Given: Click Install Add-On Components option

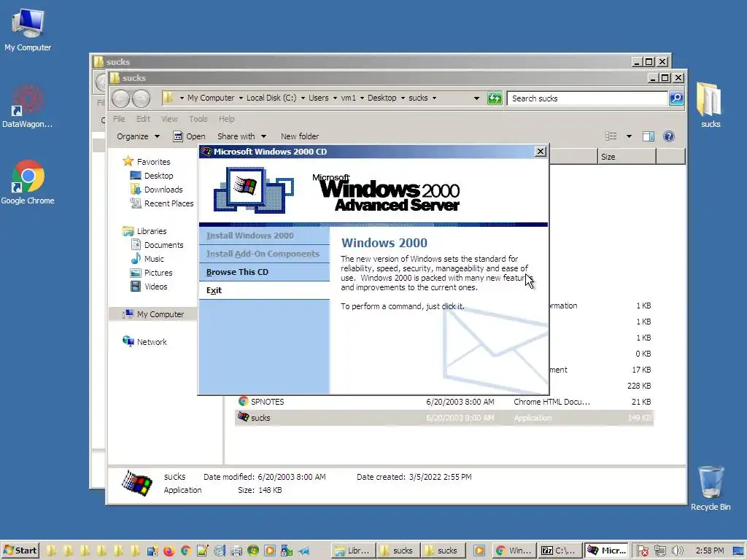Looking at the screenshot, I should click(x=264, y=254).
